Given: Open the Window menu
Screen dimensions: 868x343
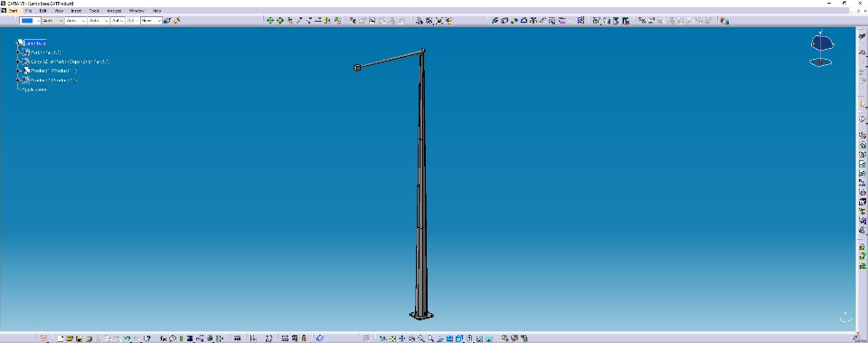Looking at the screenshot, I should click(x=137, y=11).
